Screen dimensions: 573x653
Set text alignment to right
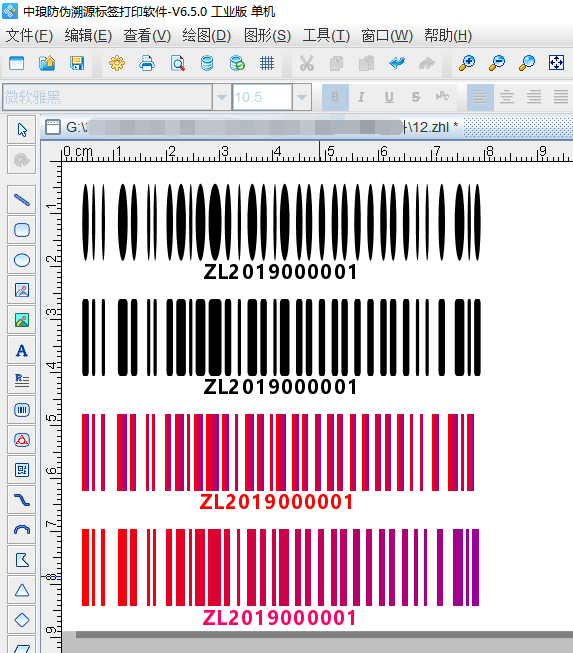click(534, 97)
